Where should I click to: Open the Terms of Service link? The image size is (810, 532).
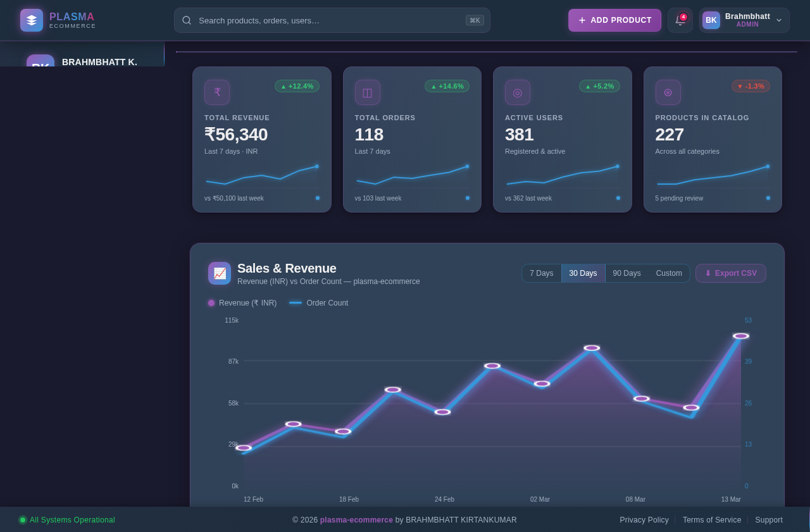711,519
